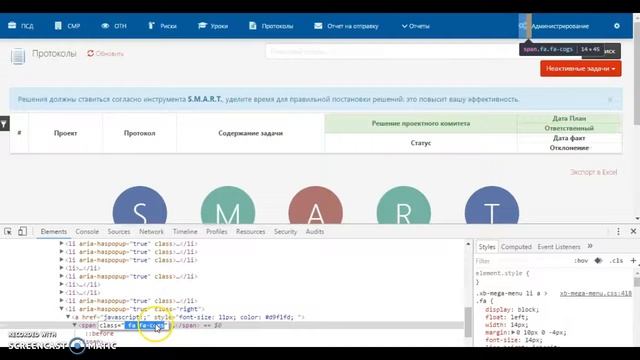Screen dimensions: 640x360
Task: Open the ОТН eye menu item
Action: 114,26
